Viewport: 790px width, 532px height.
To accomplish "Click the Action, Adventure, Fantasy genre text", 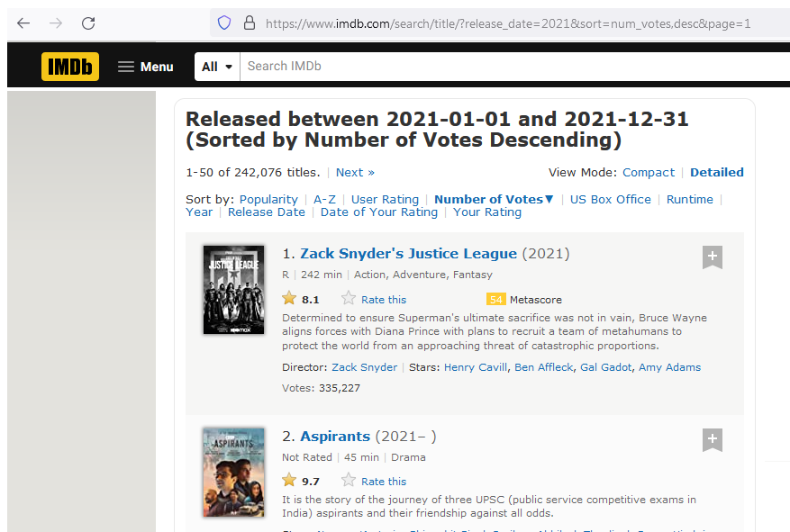I will (x=423, y=275).
